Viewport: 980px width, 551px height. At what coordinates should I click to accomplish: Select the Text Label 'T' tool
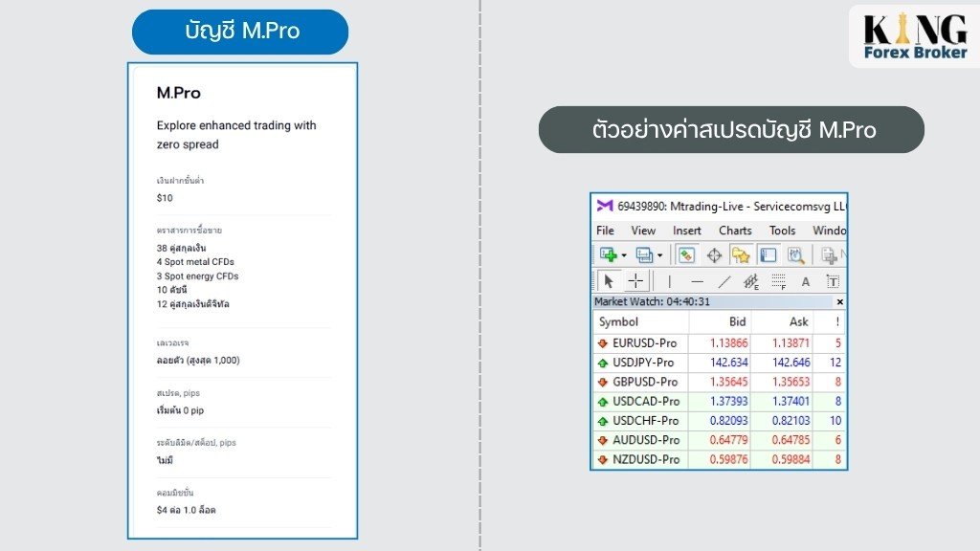point(833,282)
